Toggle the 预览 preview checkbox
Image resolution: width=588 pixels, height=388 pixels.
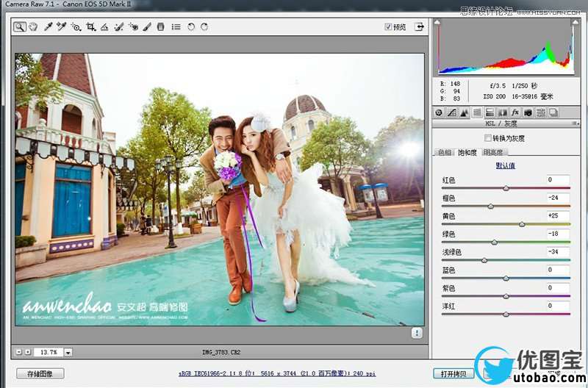click(389, 27)
